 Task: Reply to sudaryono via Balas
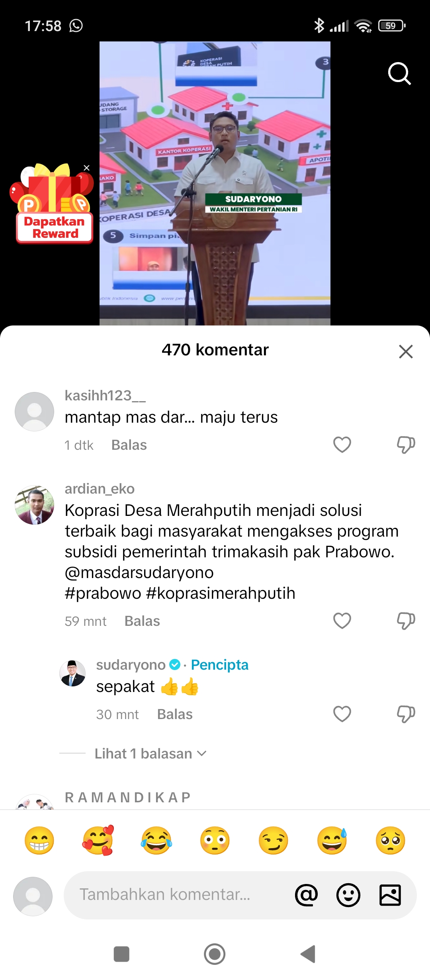click(175, 714)
